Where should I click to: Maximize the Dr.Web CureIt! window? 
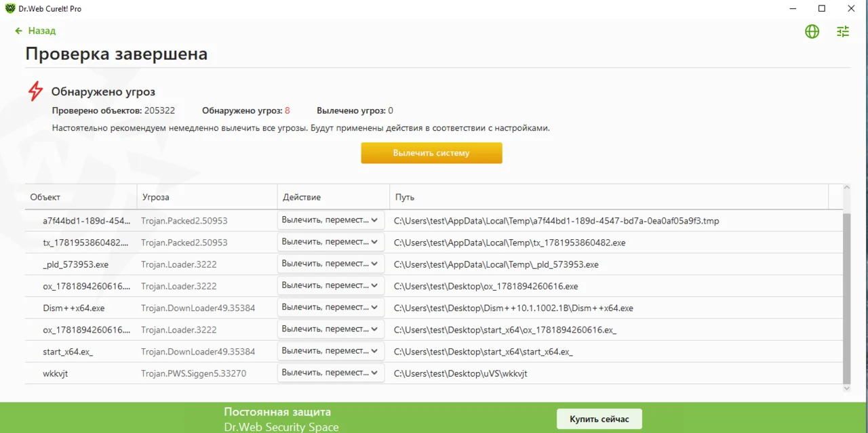pos(822,9)
